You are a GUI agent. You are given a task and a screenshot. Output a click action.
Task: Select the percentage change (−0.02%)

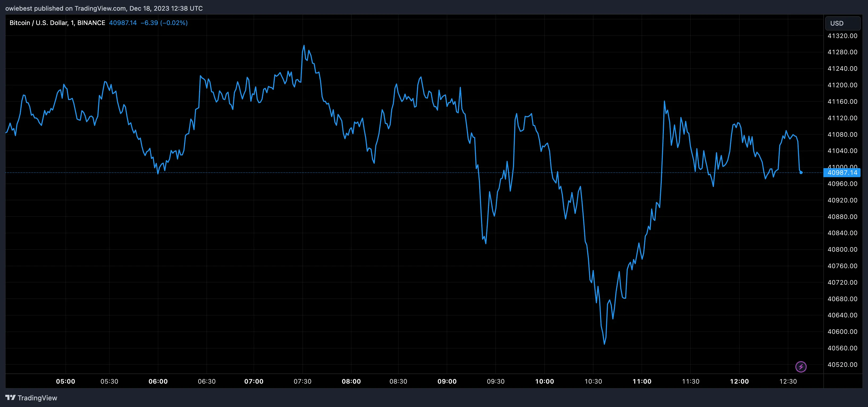(x=174, y=23)
